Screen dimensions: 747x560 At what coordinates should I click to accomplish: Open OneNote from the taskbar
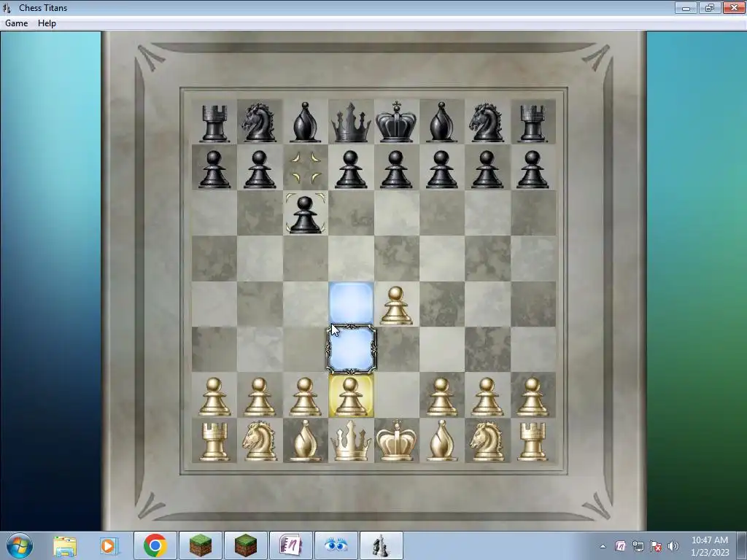tap(290, 545)
